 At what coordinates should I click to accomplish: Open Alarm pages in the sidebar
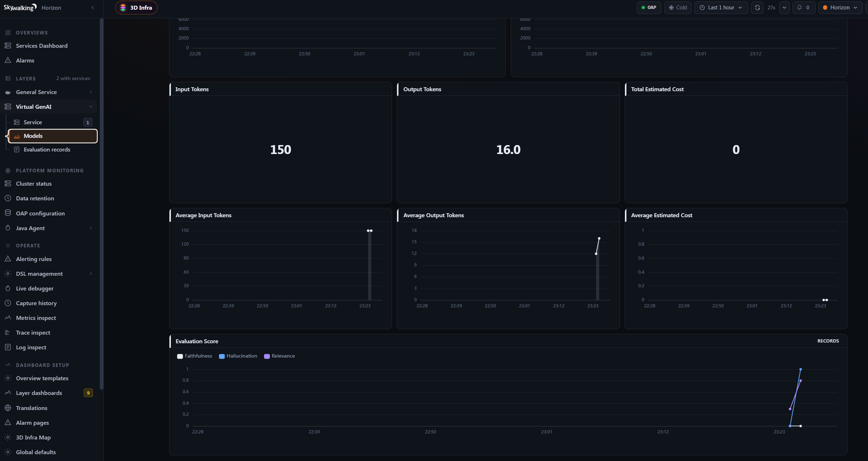[x=49, y=423]
